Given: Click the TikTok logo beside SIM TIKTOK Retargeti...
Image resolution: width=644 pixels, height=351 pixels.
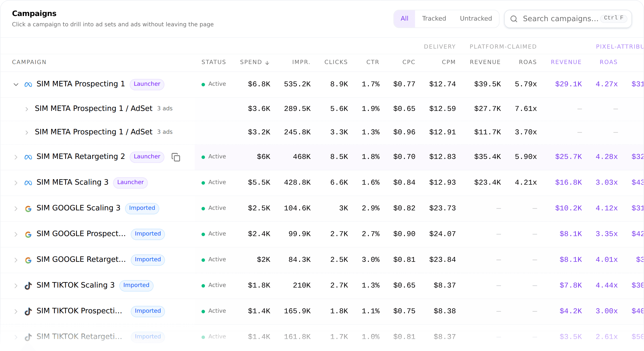Looking at the screenshot, I should [x=28, y=337].
